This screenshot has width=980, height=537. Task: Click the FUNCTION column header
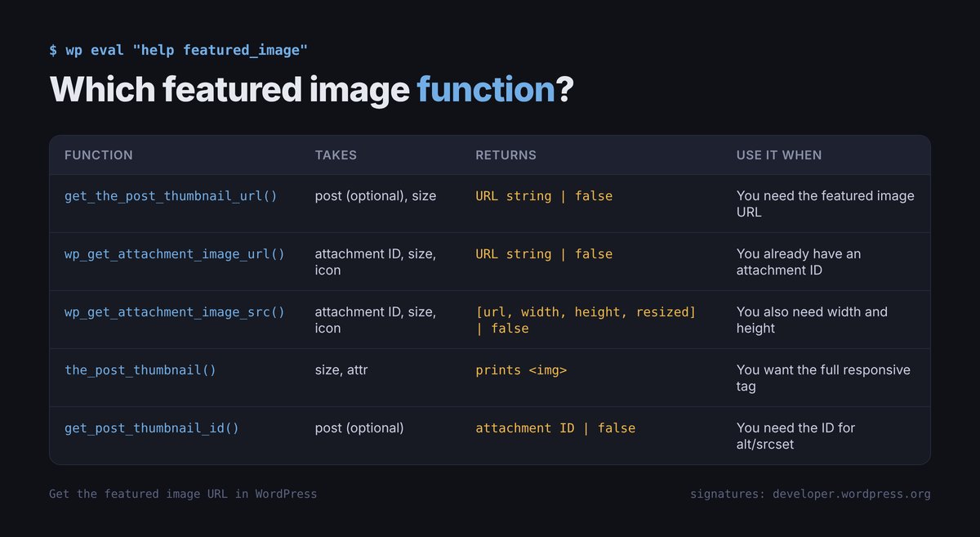(x=99, y=155)
